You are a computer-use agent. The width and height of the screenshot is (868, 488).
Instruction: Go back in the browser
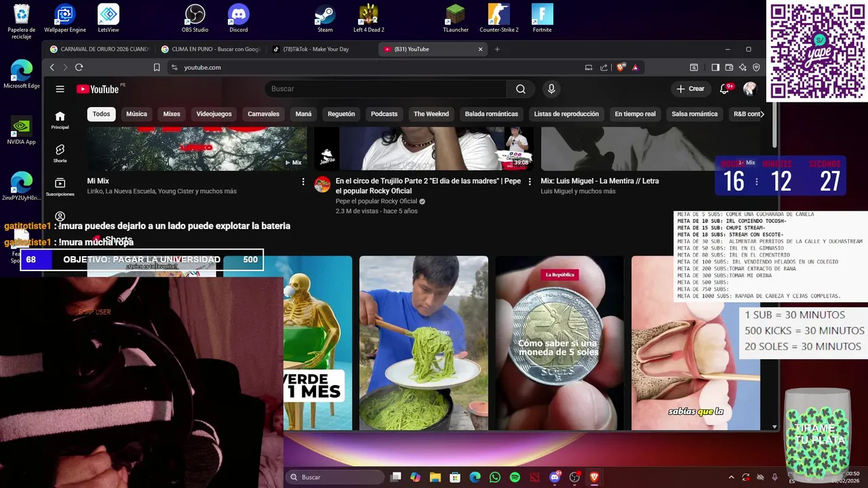pyautogui.click(x=52, y=67)
